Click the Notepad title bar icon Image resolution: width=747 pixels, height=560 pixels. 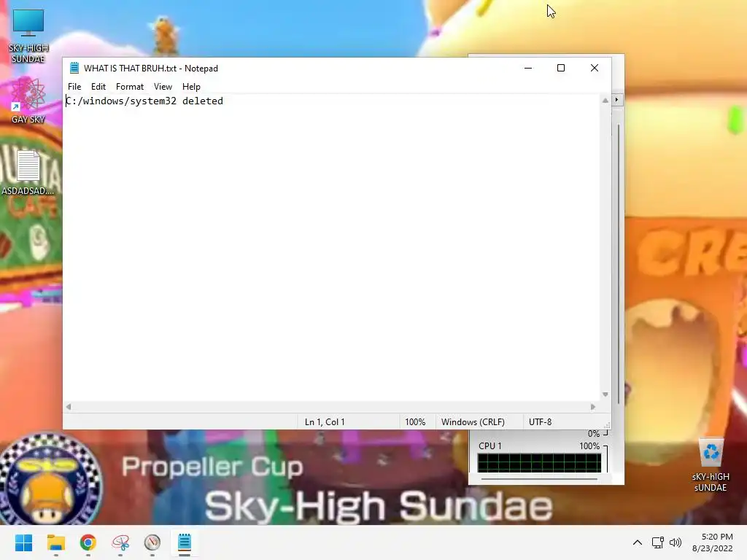(x=74, y=68)
